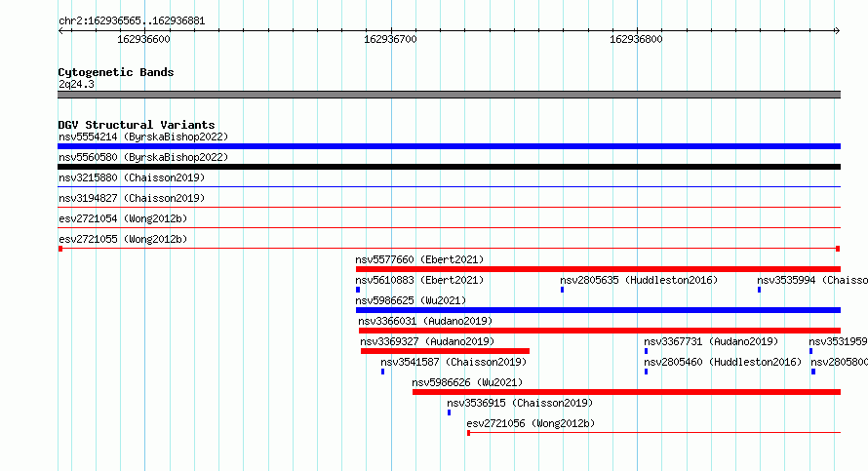
Task: Click the nsv3367731 (Audano2019) label
Action: click(x=711, y=341)
